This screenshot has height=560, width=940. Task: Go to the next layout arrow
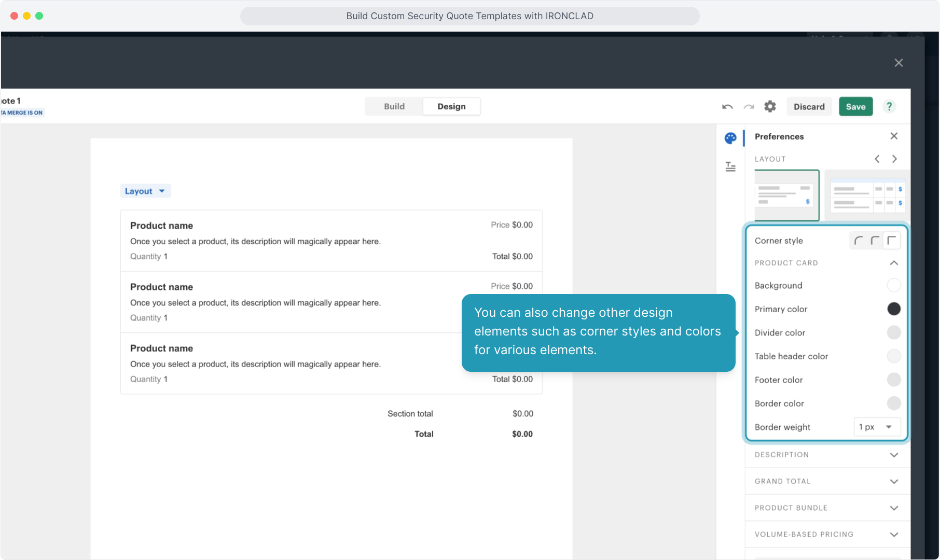894,159
